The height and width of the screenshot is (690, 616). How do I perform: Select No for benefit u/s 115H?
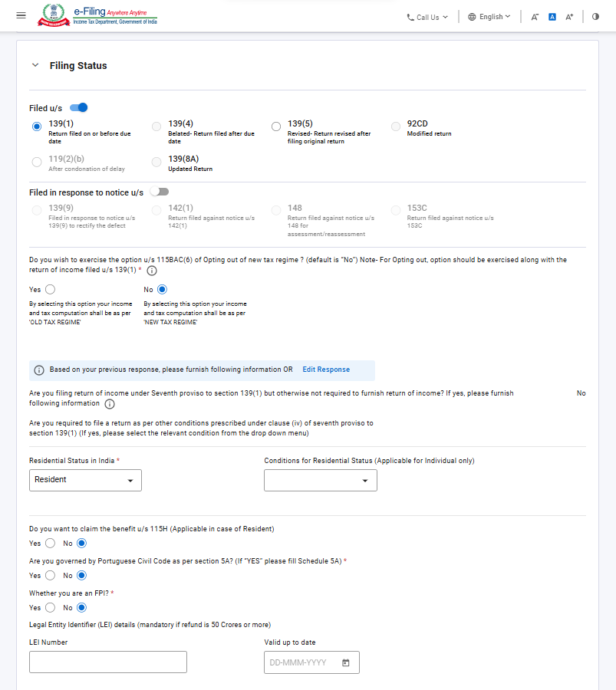point(81,544)
